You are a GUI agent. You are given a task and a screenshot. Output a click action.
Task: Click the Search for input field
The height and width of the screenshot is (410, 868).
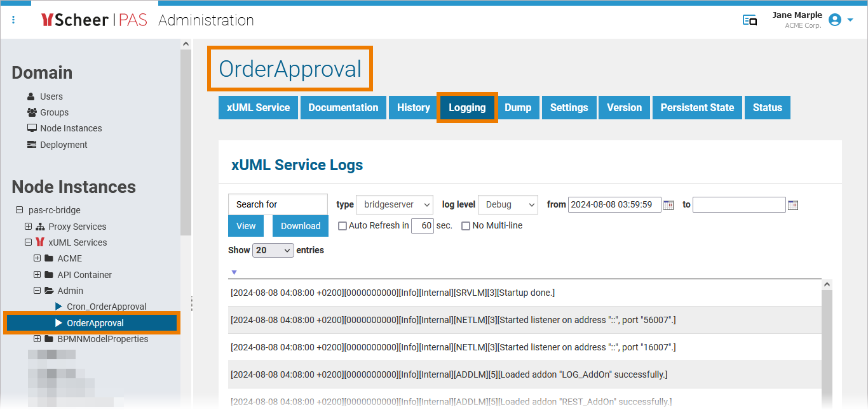(x=278, y=204)
